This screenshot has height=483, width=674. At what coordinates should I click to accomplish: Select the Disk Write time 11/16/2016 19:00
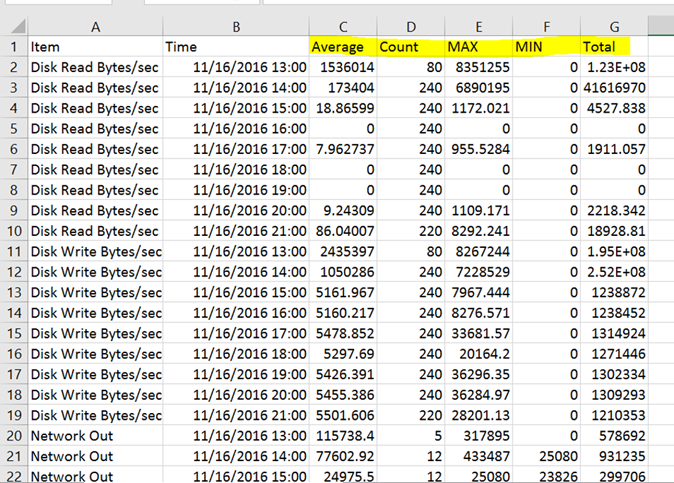pos(236,374)
